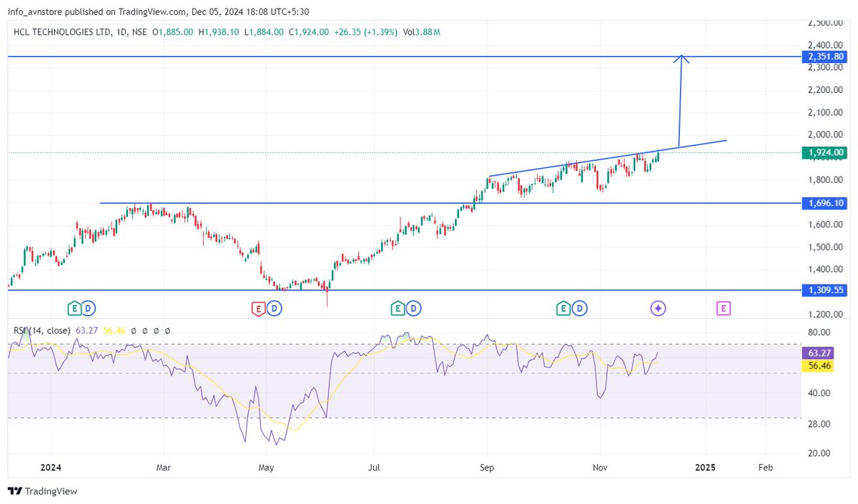Click the 2025 label on time axis

705,468
